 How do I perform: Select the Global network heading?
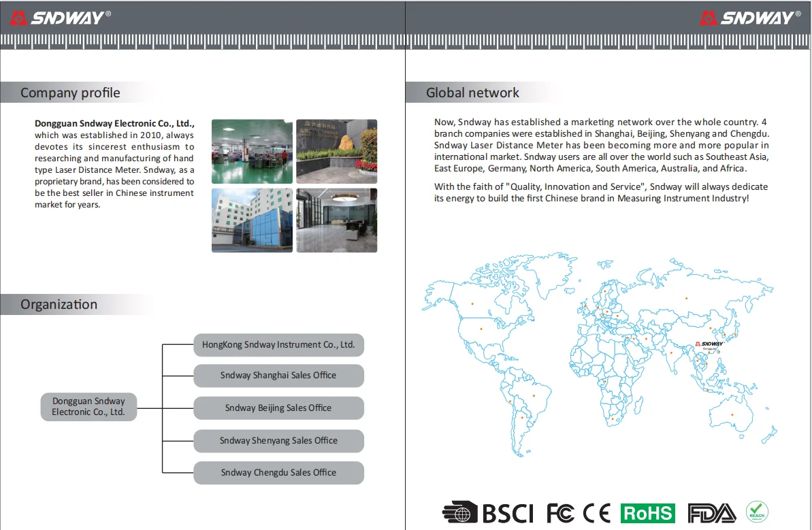pos(472,93)
